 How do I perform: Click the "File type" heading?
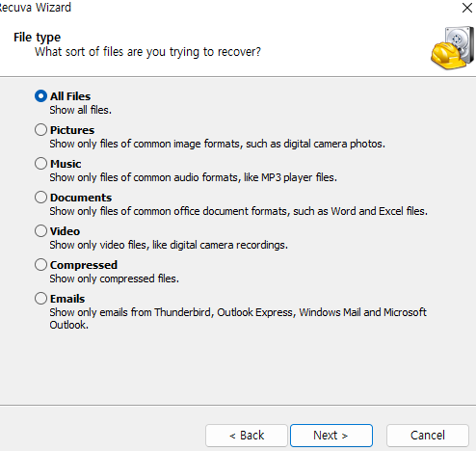[x=37, y=38]
